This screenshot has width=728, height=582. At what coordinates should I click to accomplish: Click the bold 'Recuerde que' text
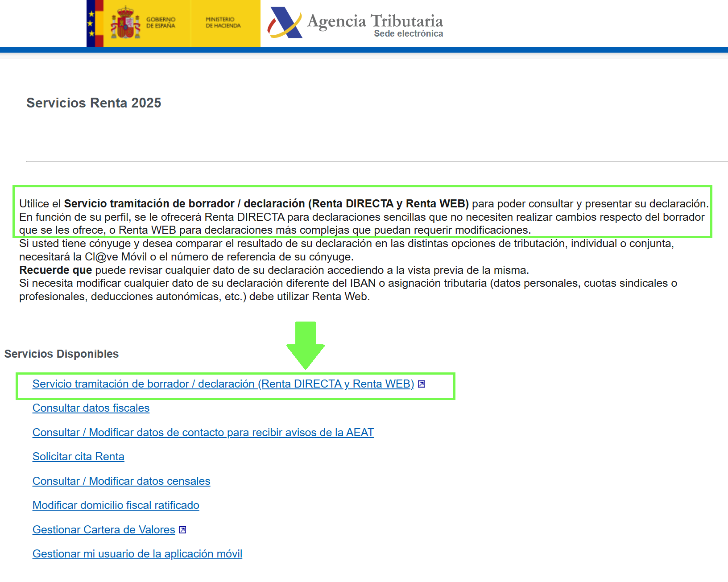pyautogui.click(x=56, y=270)
